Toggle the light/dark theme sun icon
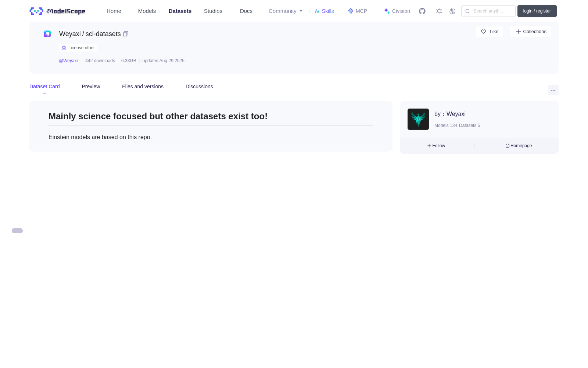This screenshot has width=588, height=368. 439,11
